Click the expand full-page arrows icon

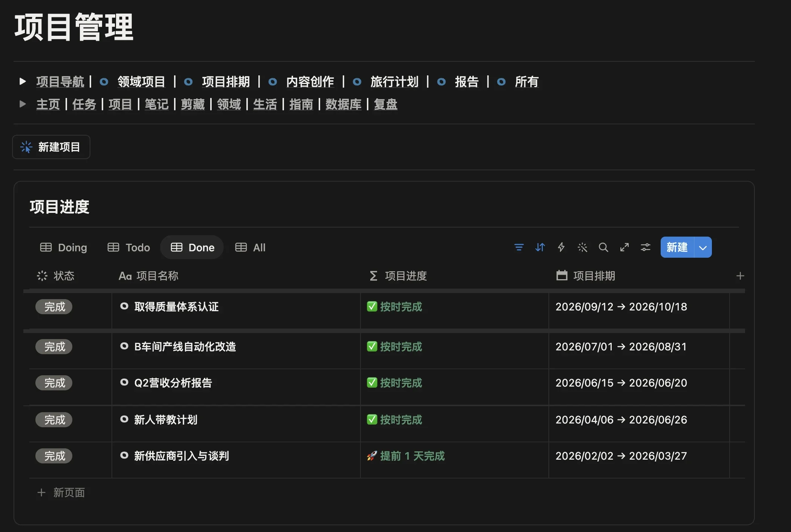(x=624, y=247)
